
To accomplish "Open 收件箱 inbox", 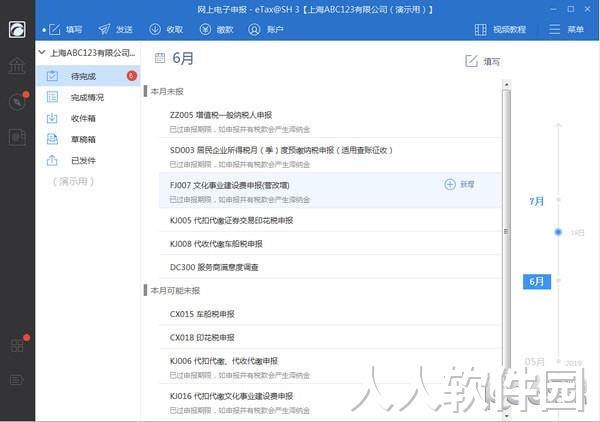I will [x=89, y=118].
